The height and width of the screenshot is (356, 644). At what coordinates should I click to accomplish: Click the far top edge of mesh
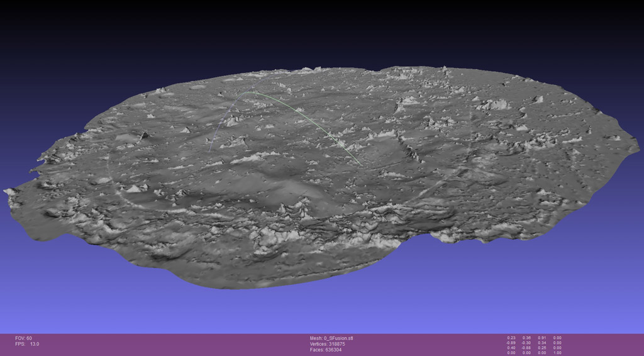click(x=402, y=67)
